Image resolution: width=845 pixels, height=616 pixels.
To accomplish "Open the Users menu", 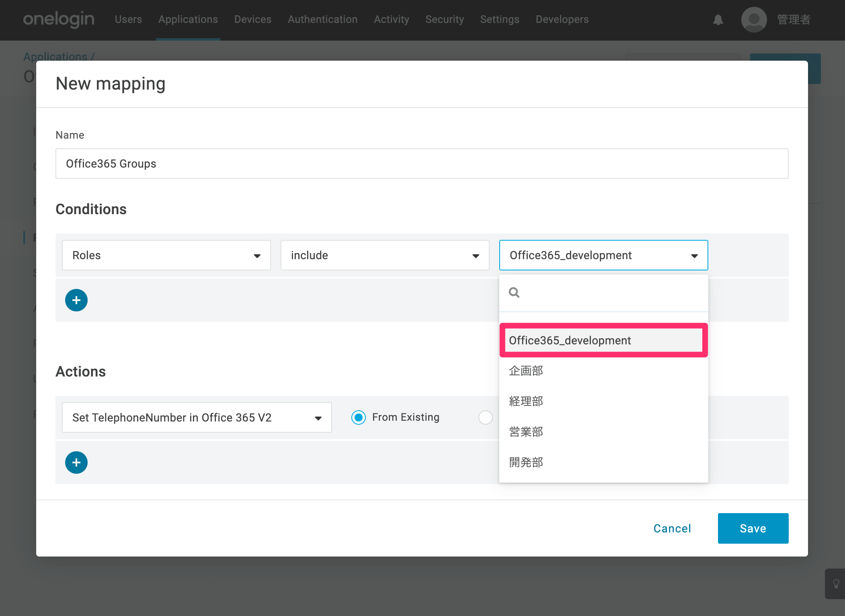I will (128, 19).
